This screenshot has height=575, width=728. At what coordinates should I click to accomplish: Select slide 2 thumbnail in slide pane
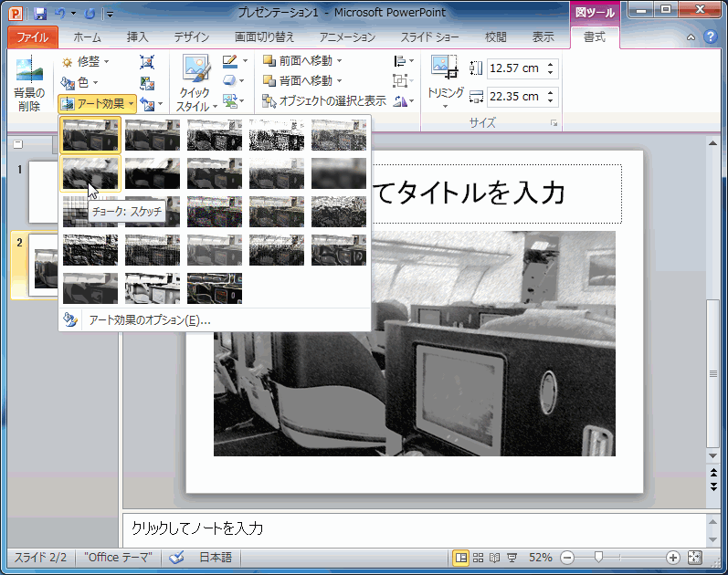point(43,266)
